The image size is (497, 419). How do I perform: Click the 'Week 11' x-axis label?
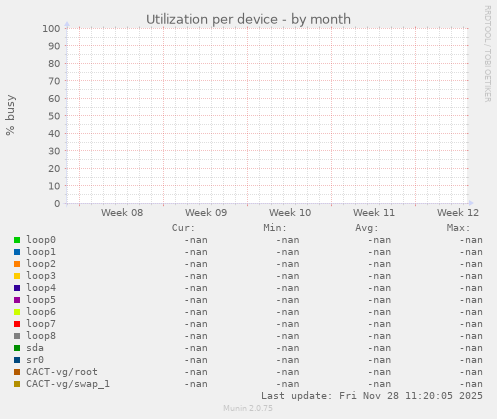tap(374, 213)
